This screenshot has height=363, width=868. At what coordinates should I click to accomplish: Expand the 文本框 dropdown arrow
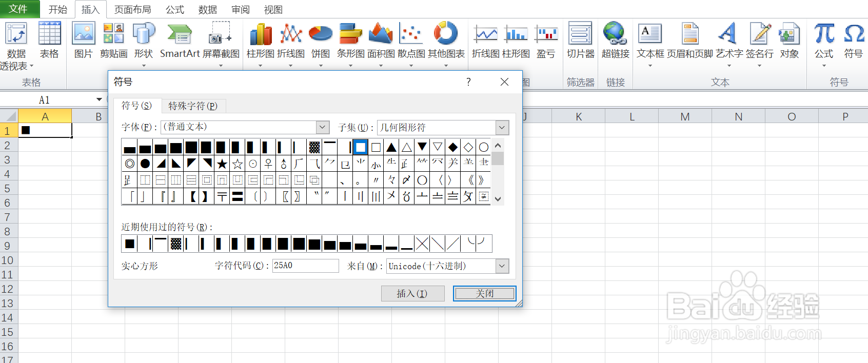pyautogui.click(x=650, y=66)
